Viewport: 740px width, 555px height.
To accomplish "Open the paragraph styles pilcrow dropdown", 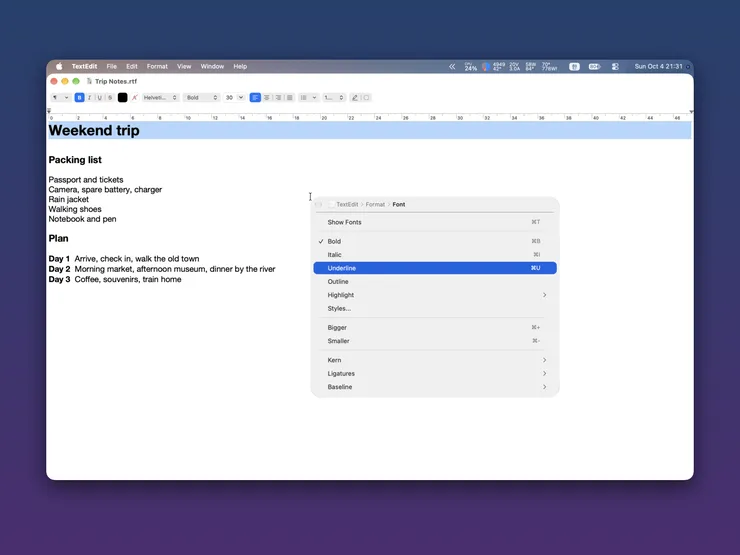I will click(x=60, y=98).
